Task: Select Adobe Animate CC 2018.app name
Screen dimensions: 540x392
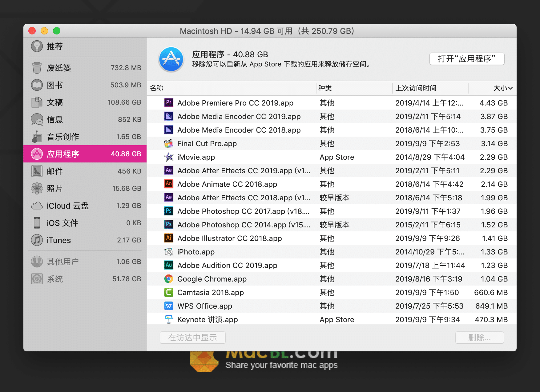Action: pos(227,184)
